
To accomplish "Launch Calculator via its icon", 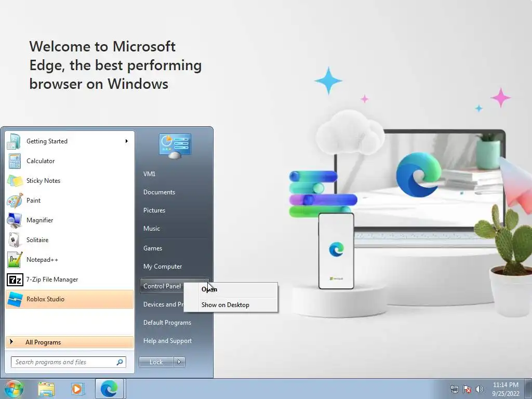I will click(15, 161).
